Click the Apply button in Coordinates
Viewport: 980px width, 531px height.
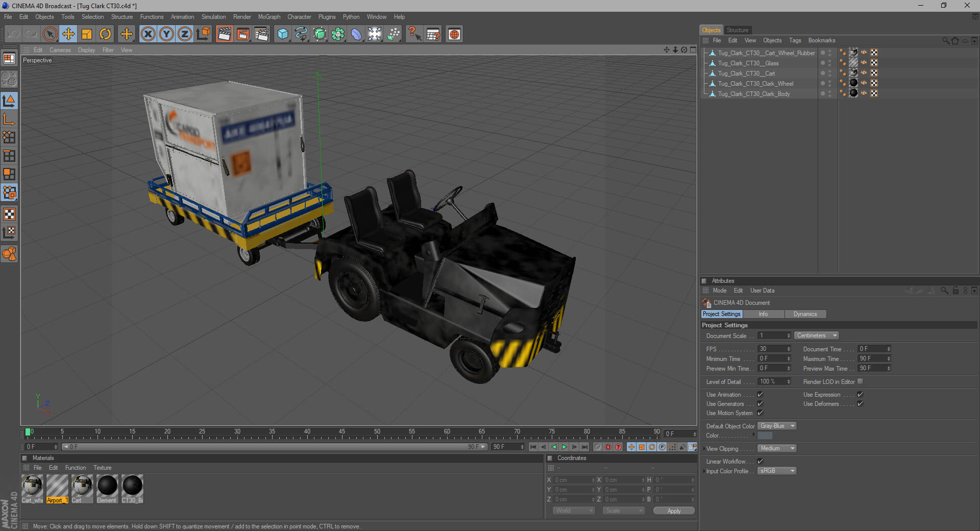click(x=674, y=511)
